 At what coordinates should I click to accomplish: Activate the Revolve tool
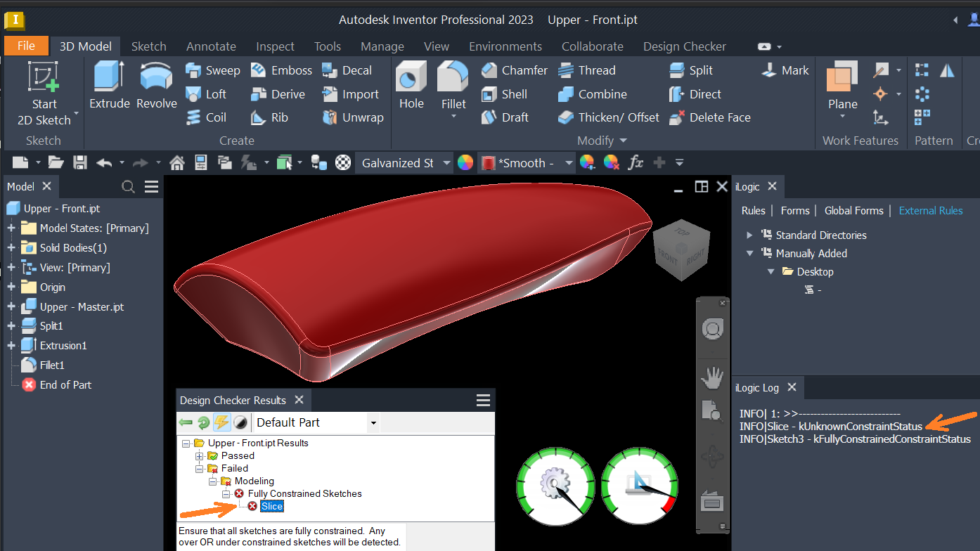156,84
